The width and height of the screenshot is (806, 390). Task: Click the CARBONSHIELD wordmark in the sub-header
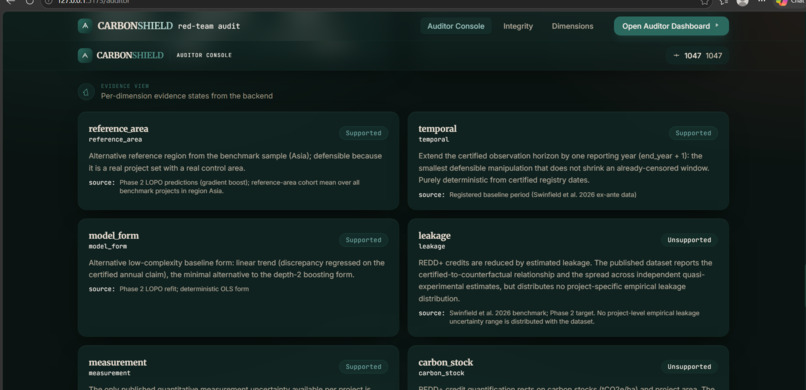[x=130, y=55]
